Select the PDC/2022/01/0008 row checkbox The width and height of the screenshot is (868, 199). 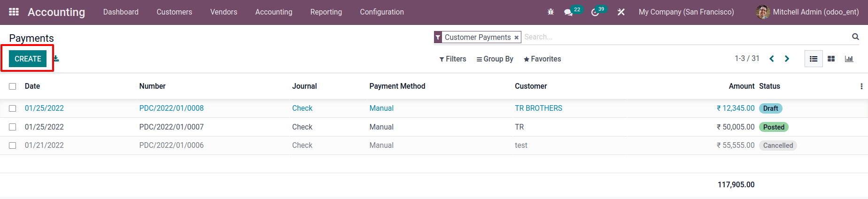13,108
